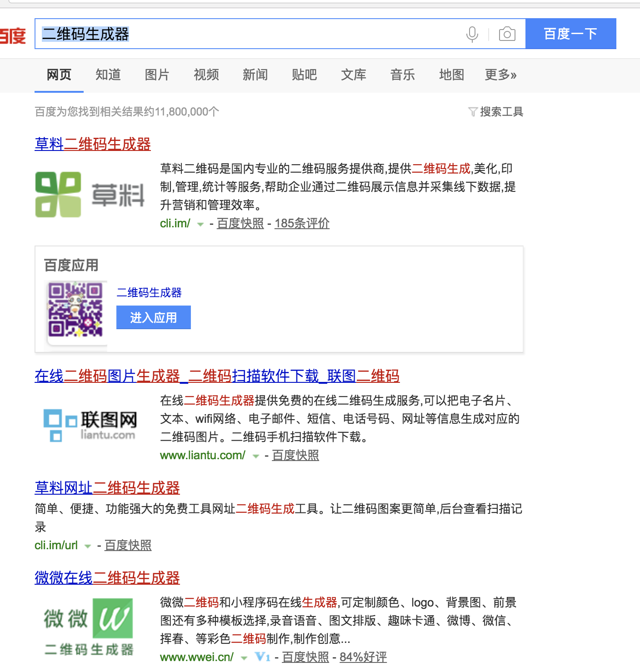Open the 更多» menu
The image size is (640, 672).
pyautogui.click(x=500, y=75)
